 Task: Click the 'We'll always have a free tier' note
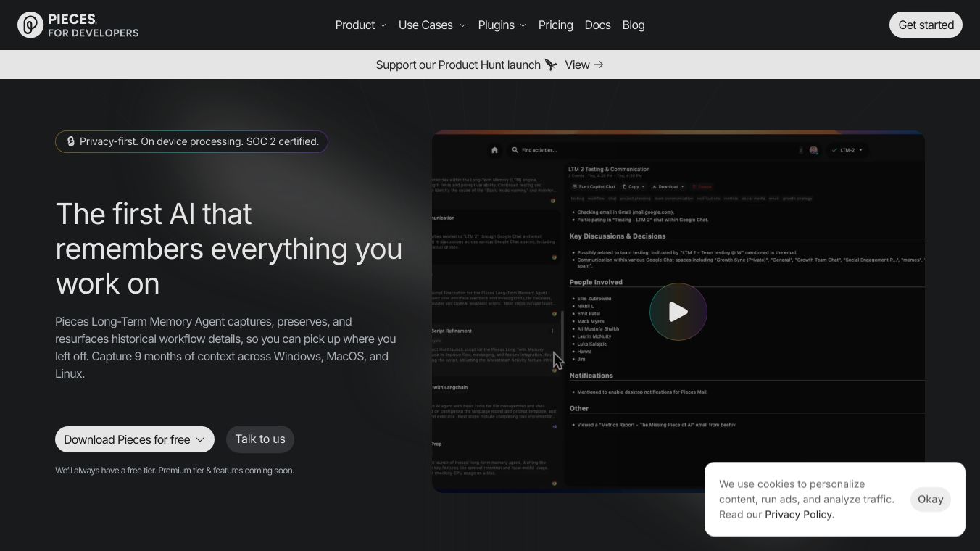click(x=175, y=471)
